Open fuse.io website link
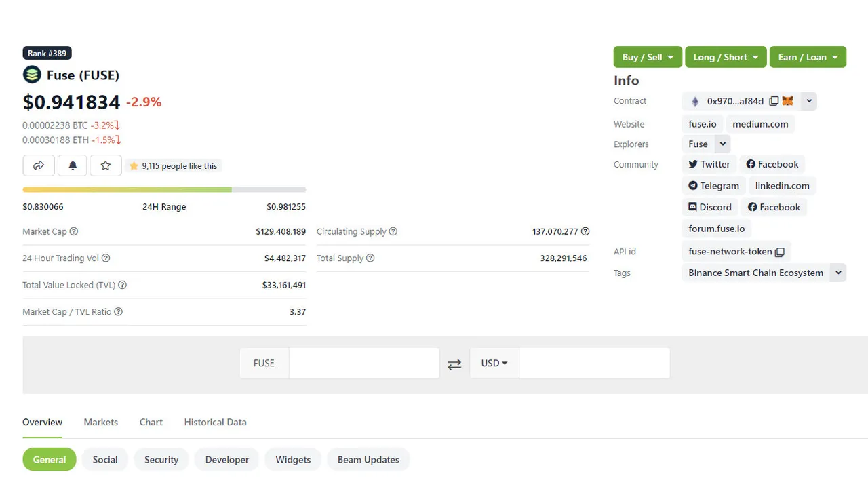The width and height of the screenshot is (868, 489). point(703,124)
